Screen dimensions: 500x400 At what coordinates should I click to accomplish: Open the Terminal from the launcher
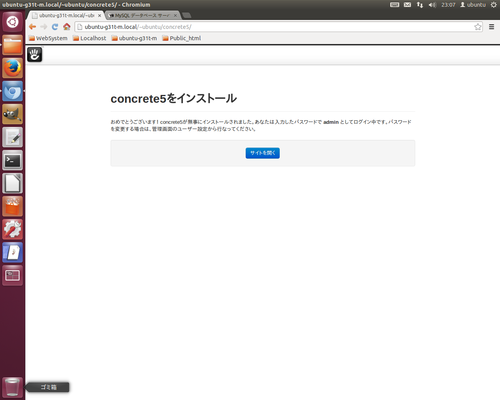pos(13,160)
